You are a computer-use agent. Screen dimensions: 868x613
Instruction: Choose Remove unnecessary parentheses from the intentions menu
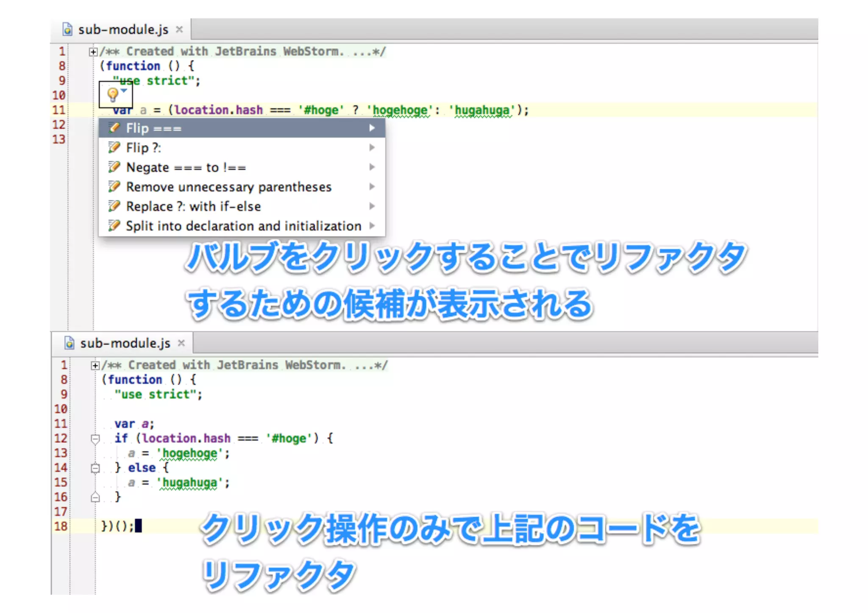coord(229,187)
